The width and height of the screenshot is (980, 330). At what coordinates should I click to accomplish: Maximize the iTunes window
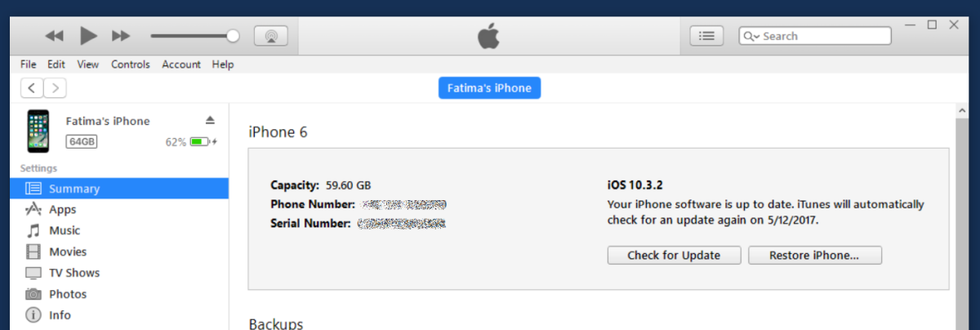click(932, 25)
